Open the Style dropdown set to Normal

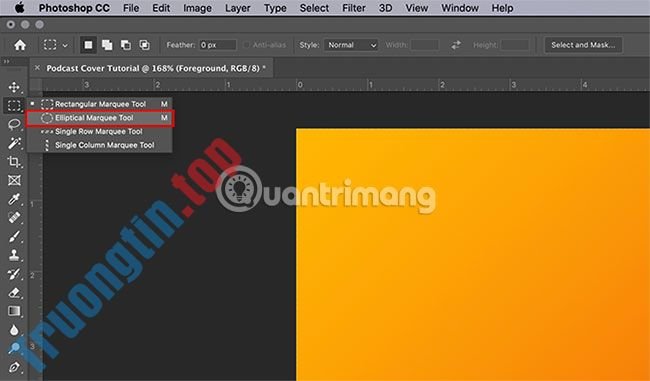[x=351, y=45]
